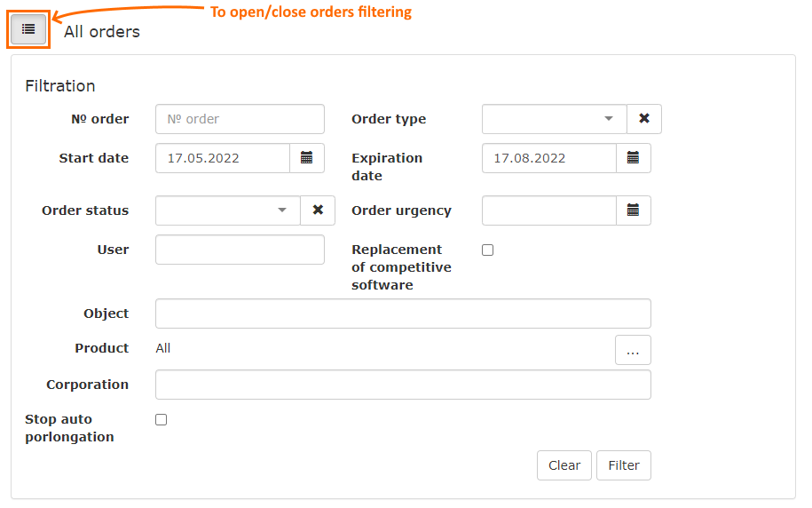Screen dimensions: 812x508
Task: Click the Corporation input field
Action: pyautogui.click(x=403, y=385)
